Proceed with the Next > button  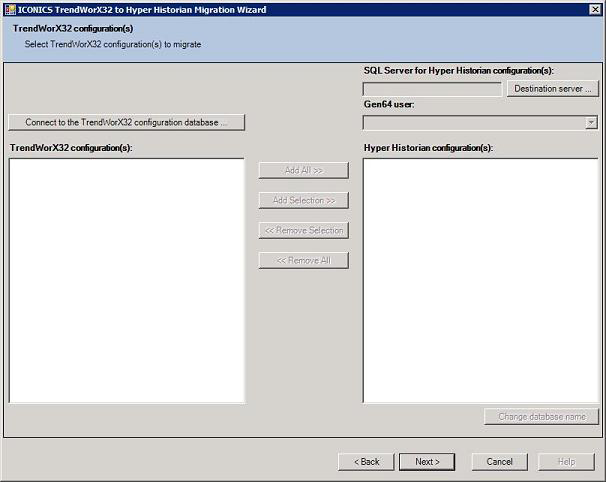pyautogui.click(x=427, y=462)
